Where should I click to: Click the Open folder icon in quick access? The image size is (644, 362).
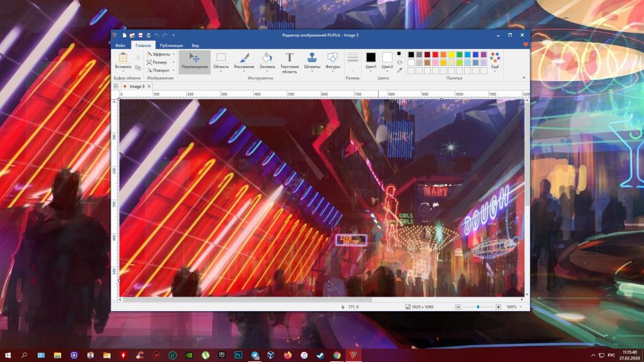coord(132,35)
